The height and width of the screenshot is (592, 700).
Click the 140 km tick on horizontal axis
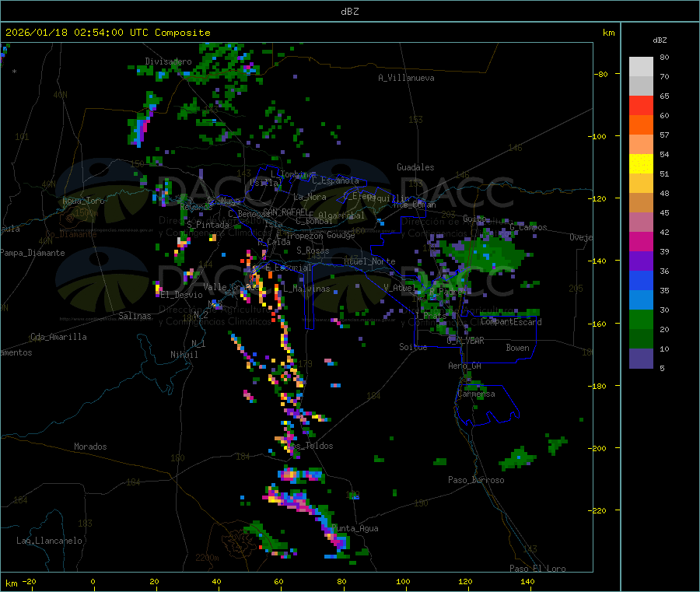pyautogui.click(x=527, y=582)
